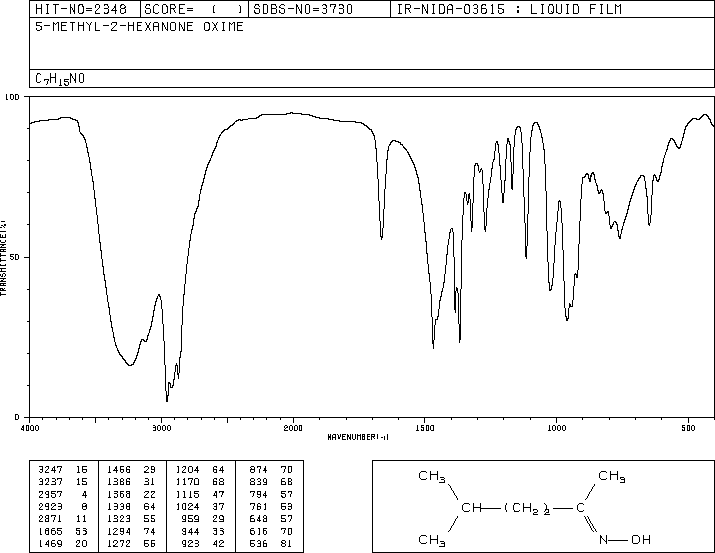Select the compound name 5-METHYL-2-HEXANONE OXIME
The height and width of the screenshot is (553, 715).
pos(139,27)
